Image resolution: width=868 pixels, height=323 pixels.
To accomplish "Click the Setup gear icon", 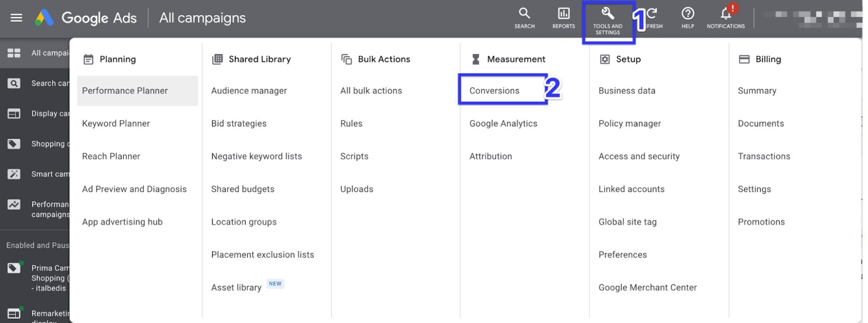I will pyautogui.click(x=605, y=59).
